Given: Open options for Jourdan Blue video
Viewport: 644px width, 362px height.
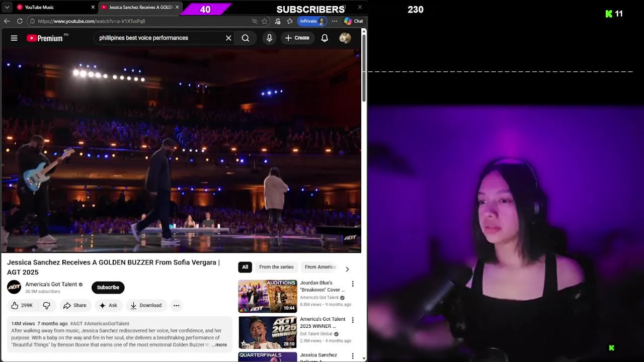Looking at the screenshot, I should click(x=353, y=284).
